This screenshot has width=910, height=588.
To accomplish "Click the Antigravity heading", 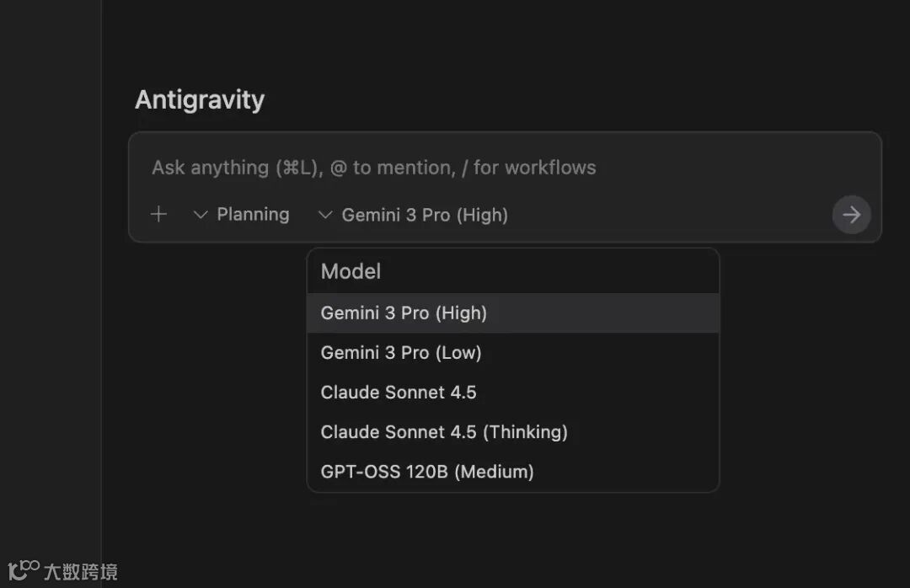I will point(200,100).
